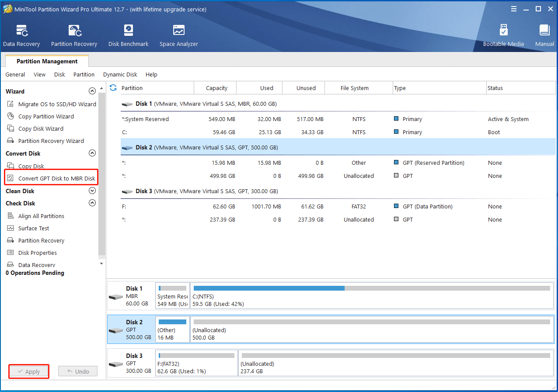Select 237.39 GB unallocated row
The height and width of the screenshot is (392, 558).
(x=338, y=219)
